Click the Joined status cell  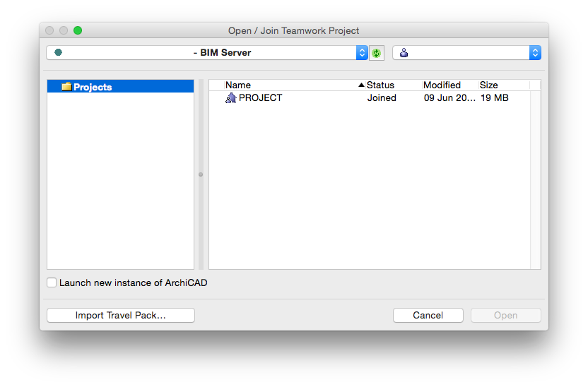(x=382, y=97)
